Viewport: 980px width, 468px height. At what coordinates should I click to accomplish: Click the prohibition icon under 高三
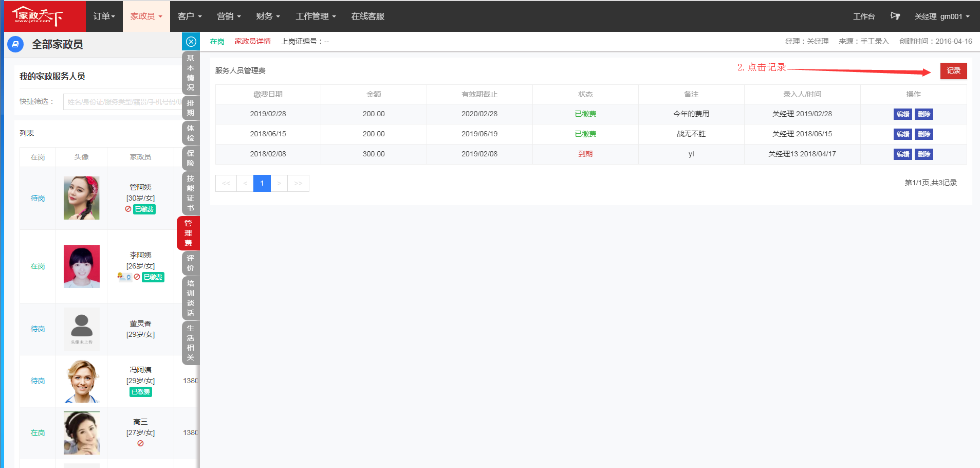point(140,443)
